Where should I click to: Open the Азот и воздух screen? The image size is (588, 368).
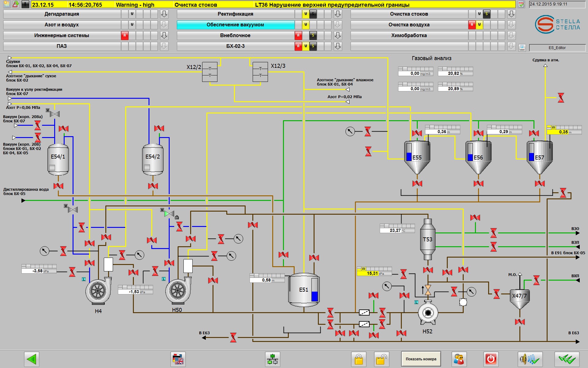(x=62, y=25)
